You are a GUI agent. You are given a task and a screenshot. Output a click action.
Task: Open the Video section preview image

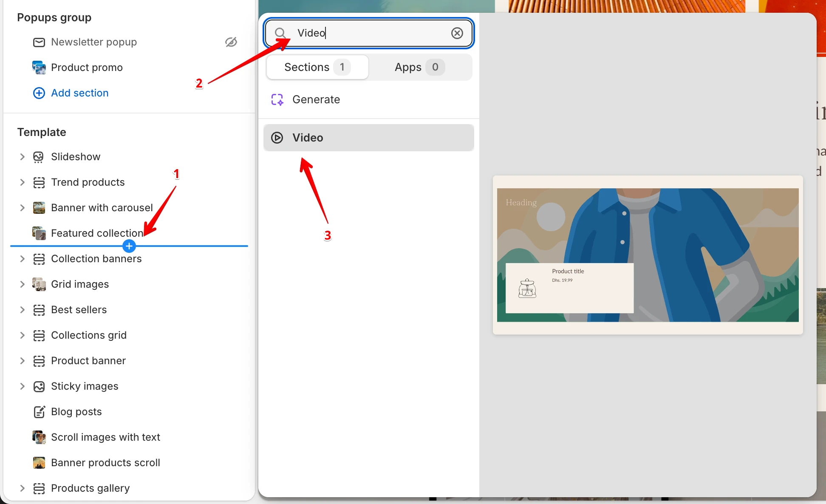648,255
